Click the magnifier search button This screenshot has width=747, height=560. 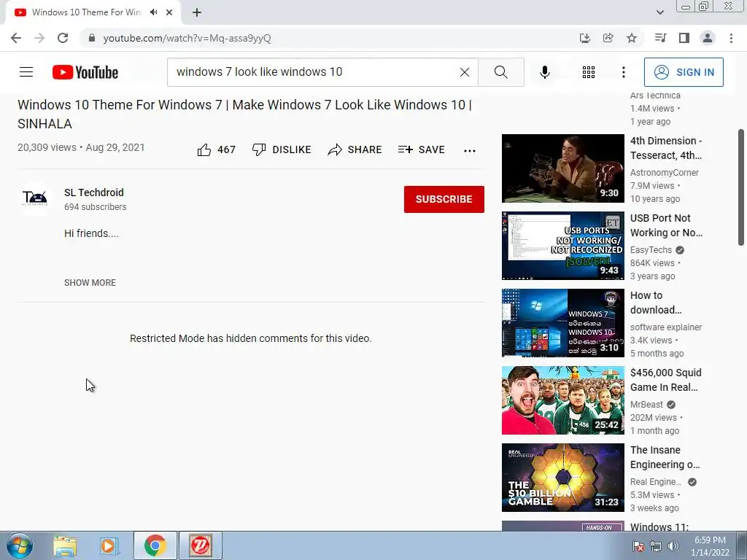[500, 72]
